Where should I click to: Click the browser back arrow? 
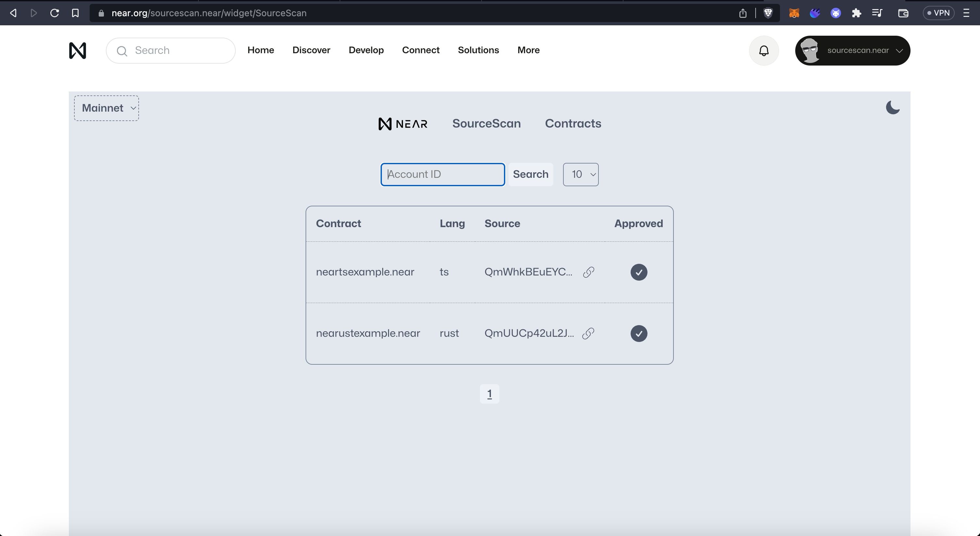click(x=13, y=13)
